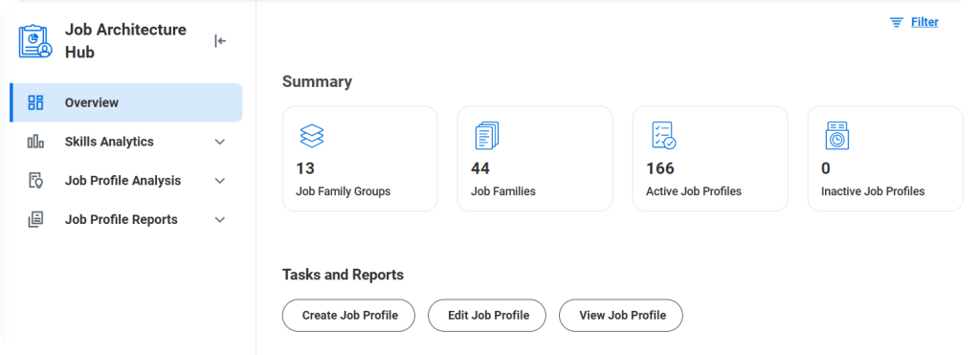Select Overview in the sidebar

point(126,102)
